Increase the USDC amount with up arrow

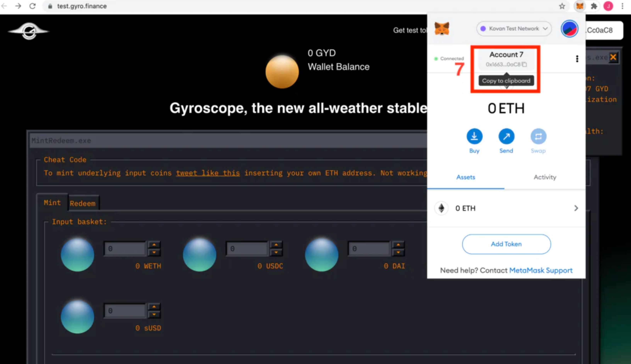tap(276, 245)
